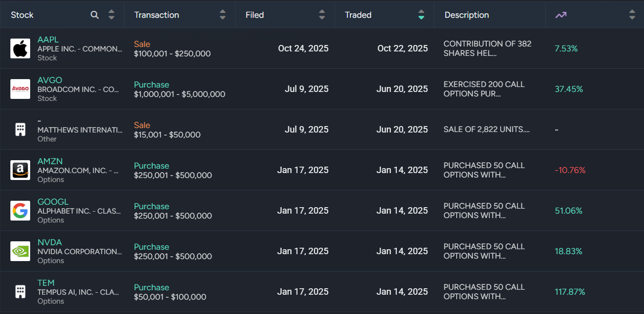Open the TEM ticker link

pyautogui.click(x=46, y=283)
